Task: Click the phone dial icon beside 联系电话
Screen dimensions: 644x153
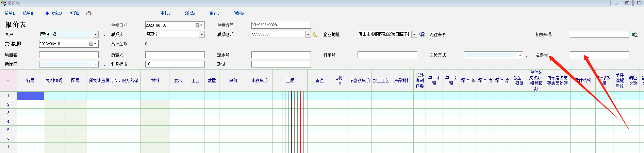Action: point(315,34)
